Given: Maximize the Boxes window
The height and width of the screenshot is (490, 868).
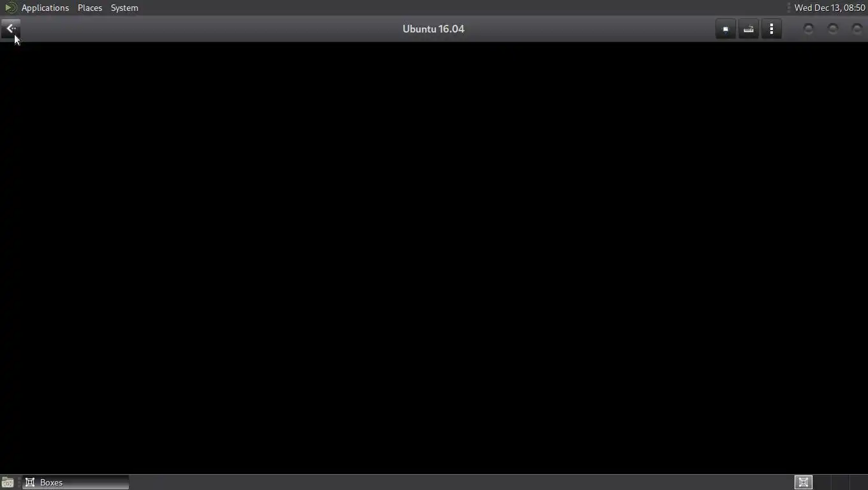Looking at the screenshot, I should pos(833,29).
